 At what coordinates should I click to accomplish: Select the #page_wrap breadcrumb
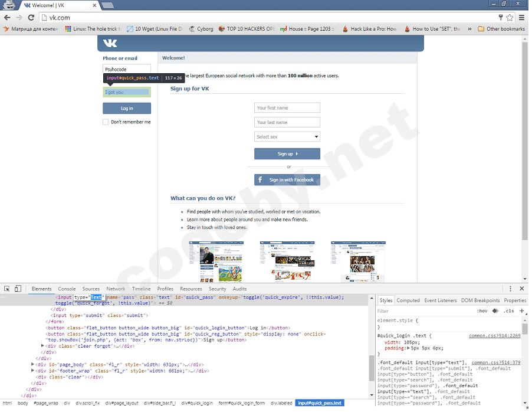(x=46, y=403)
